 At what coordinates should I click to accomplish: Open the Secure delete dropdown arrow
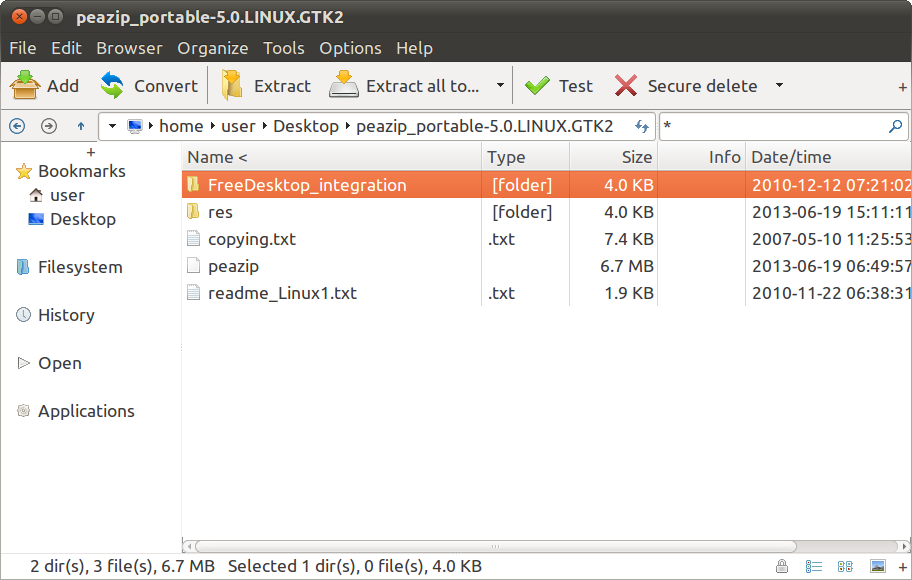779,86
